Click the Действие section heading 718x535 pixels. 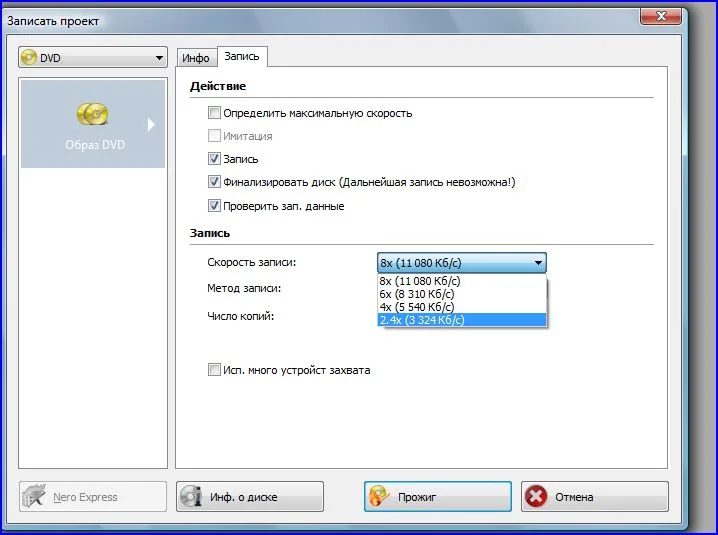click(218, 86)
